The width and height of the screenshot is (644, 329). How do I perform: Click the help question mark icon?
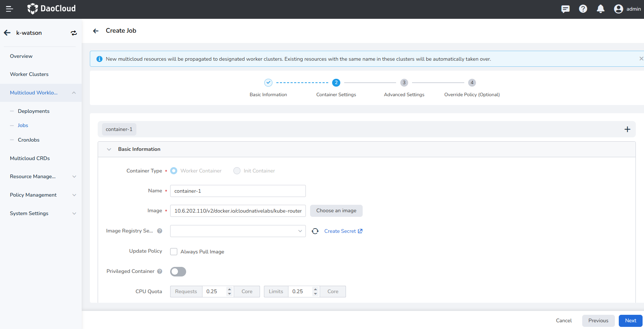583,9
